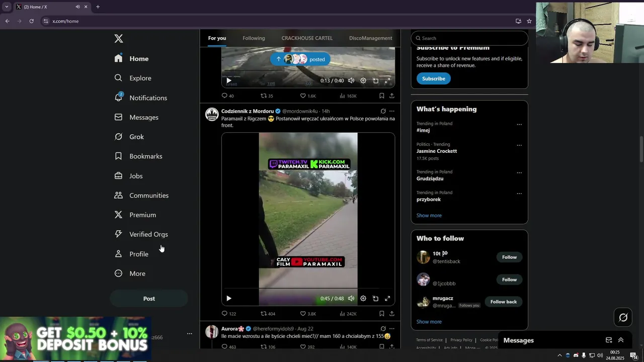The width and height of the screenshot is (644, 362).
Task: Follow the 10t account
Action: 509,257
